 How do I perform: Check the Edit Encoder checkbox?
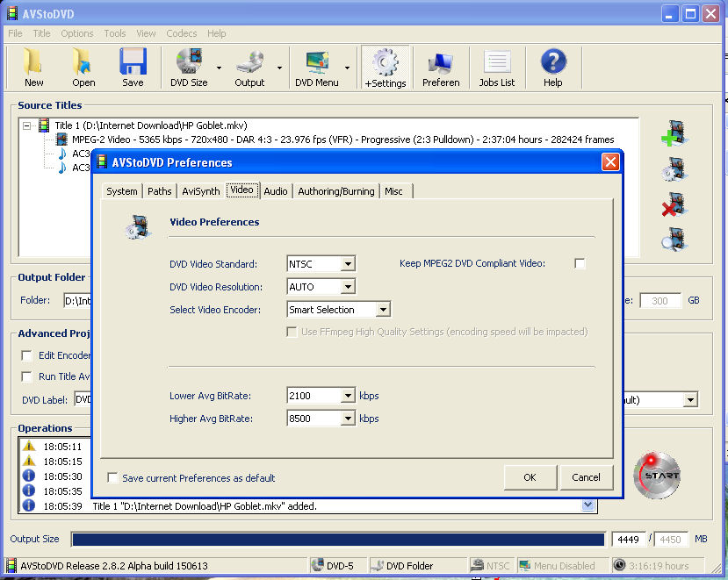[27, 355]
